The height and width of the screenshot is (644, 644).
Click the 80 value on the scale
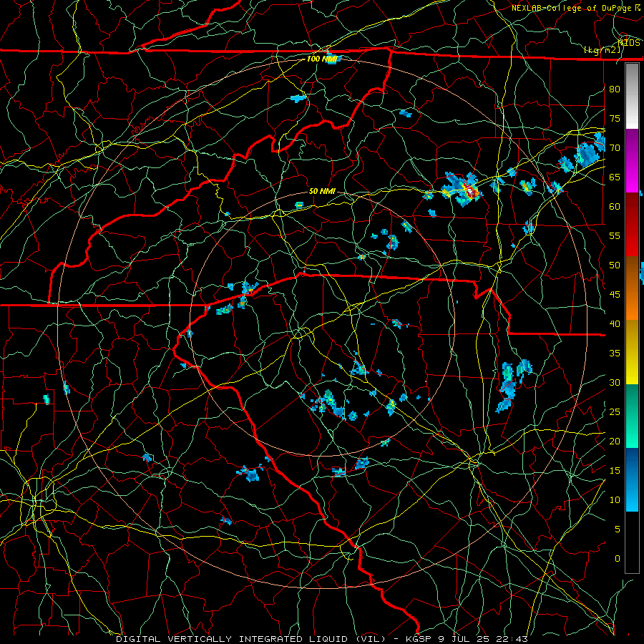coord(615,89)
